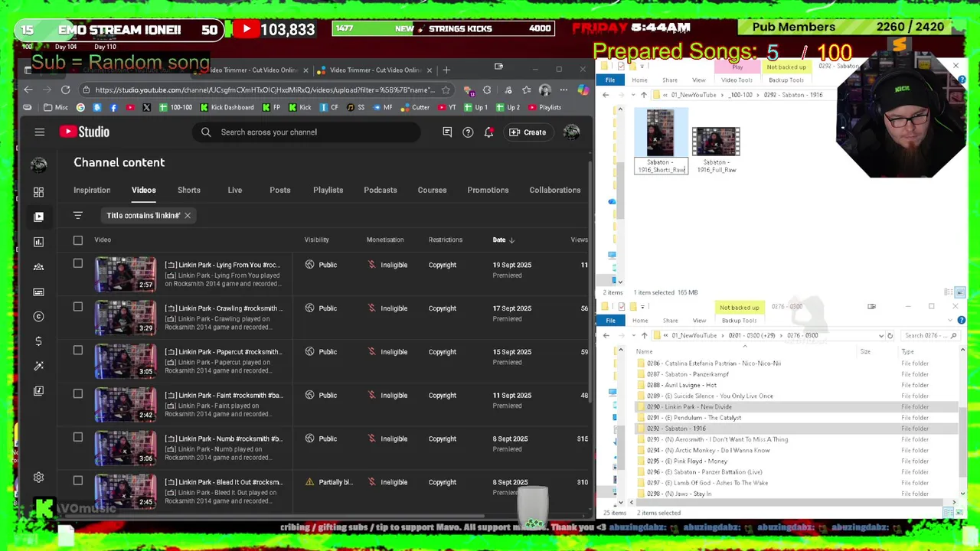Search across your channel field
The image size is (980, 551).
tap(306, 132)
